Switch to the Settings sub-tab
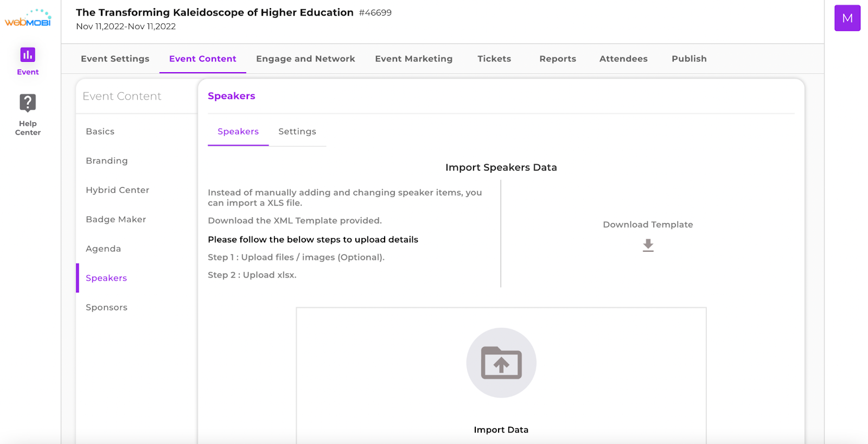Viewport: 868px width, 444px height. click(297, 131)
